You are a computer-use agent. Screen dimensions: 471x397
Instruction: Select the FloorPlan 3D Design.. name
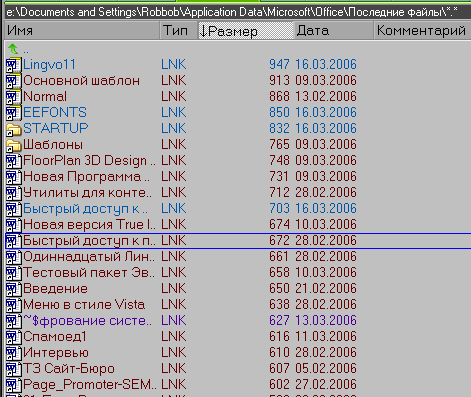[x=89, y=161]
